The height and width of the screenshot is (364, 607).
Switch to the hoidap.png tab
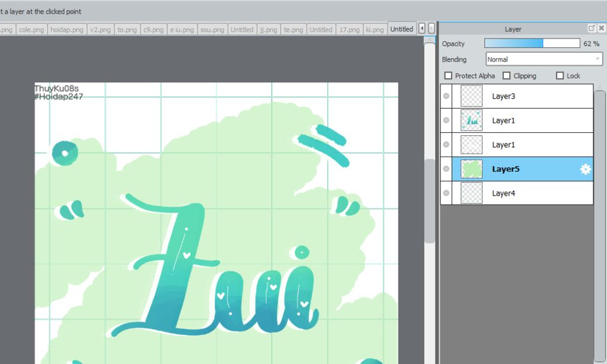pyautogui.click(x=66, y=30)
